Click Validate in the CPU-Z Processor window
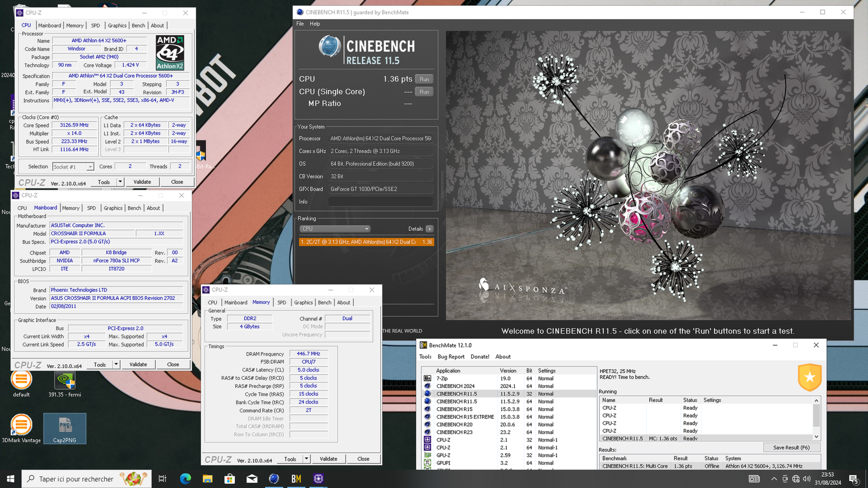The height and width of the screenshot is (488, 868). 142,182
